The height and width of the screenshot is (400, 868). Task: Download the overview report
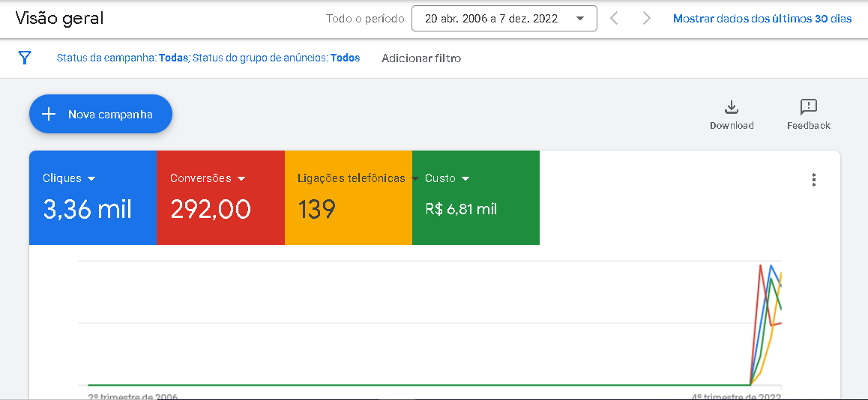tap(732, 115)
